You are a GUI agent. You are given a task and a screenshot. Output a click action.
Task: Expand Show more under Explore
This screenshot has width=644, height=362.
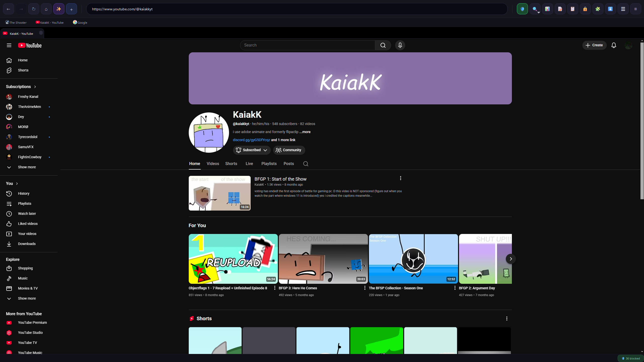point(27,298)
